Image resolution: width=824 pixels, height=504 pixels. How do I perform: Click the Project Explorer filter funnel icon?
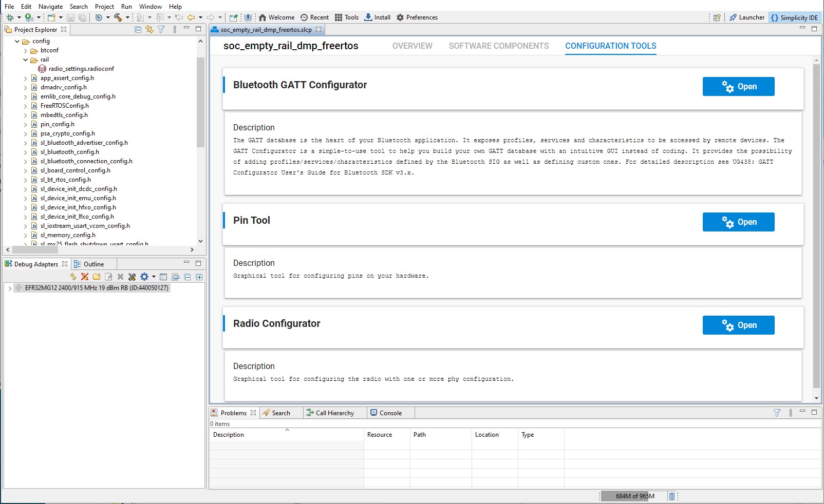161,30
